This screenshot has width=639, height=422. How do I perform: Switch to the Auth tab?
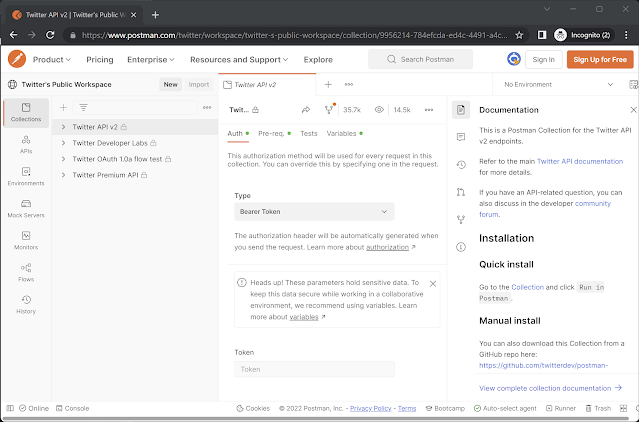click(238, 134)
